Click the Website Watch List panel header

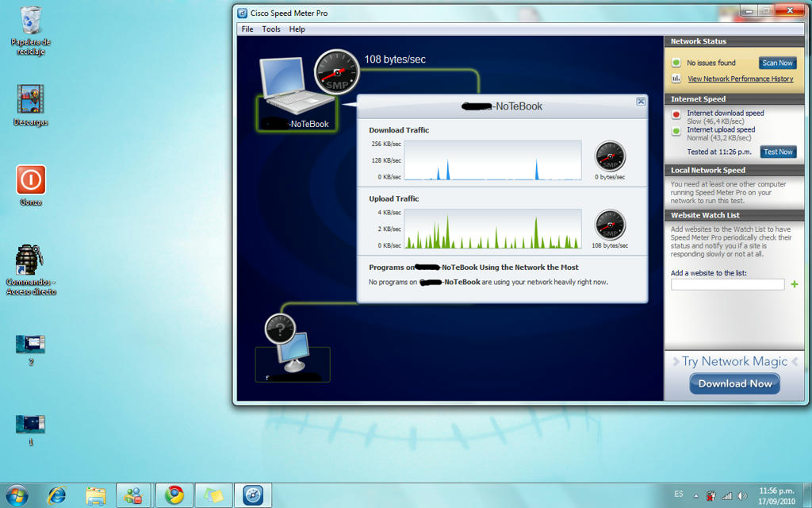[x=734, y=215]
